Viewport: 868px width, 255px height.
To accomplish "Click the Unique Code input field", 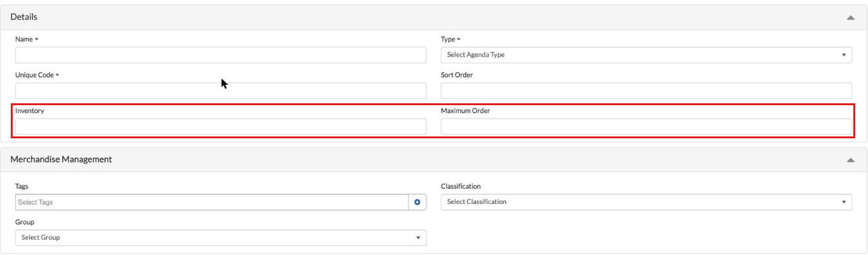I will 221,91.
